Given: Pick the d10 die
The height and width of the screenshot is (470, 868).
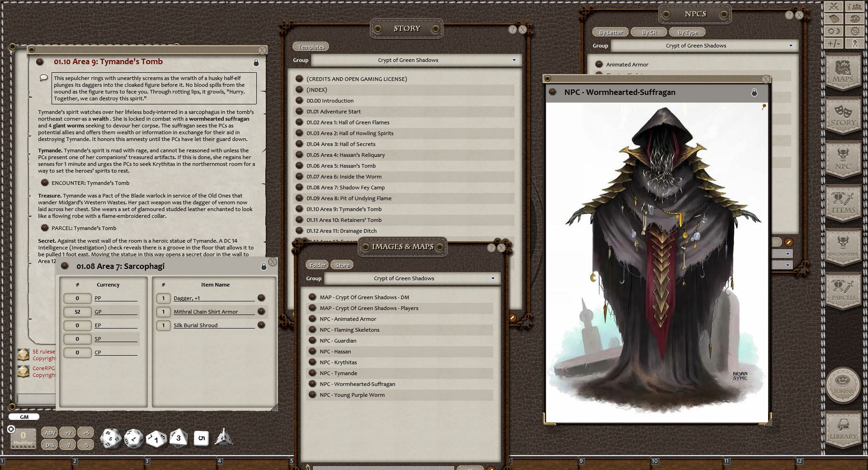Looking at the screenshot, I should pos(156,438).
